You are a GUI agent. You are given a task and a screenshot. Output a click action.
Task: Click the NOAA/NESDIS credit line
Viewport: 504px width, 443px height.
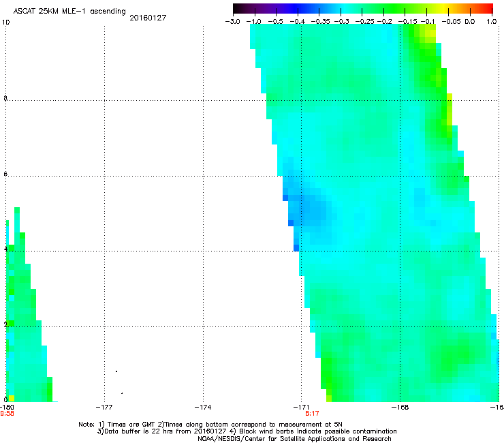coord(294,439)
